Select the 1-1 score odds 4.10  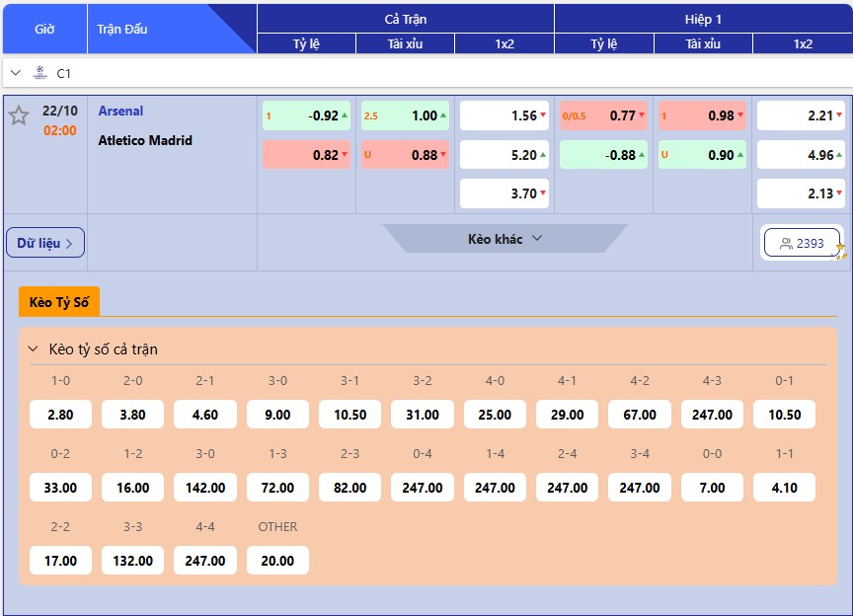click(x=784, y=488)
